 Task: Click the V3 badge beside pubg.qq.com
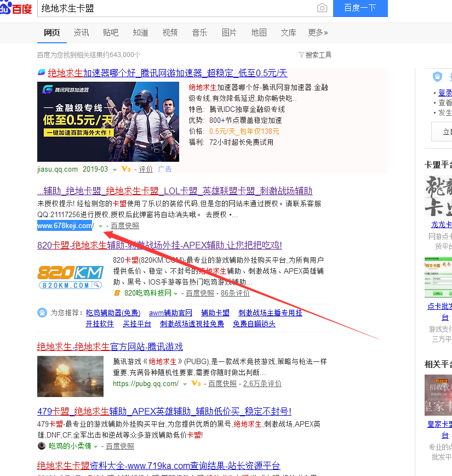coord(196,384)
